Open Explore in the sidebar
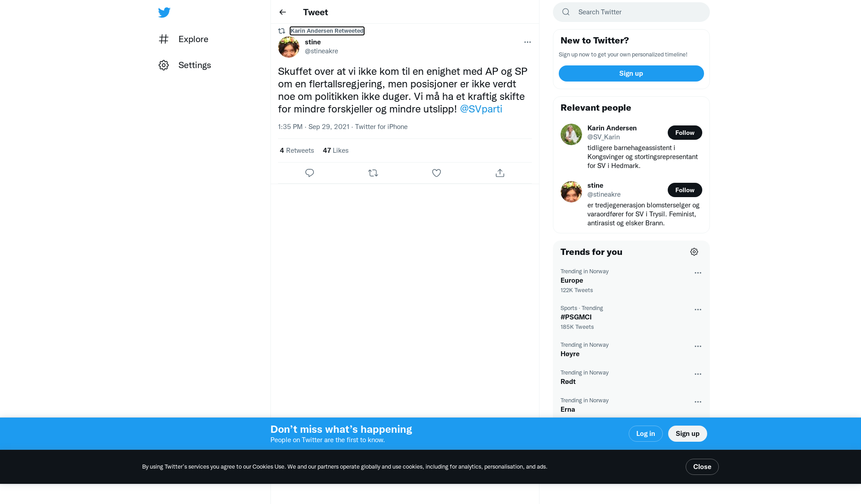Screen dimensions: 861x504 (183, 39)
